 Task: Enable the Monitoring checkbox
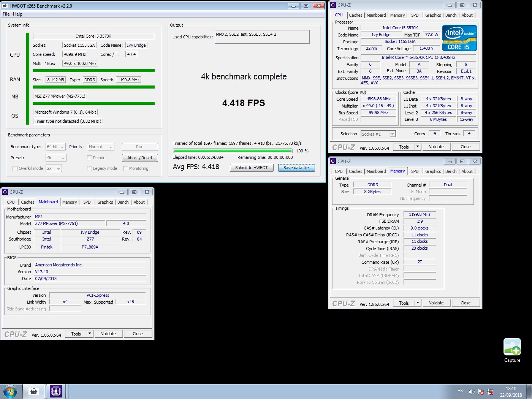point(125,168)
